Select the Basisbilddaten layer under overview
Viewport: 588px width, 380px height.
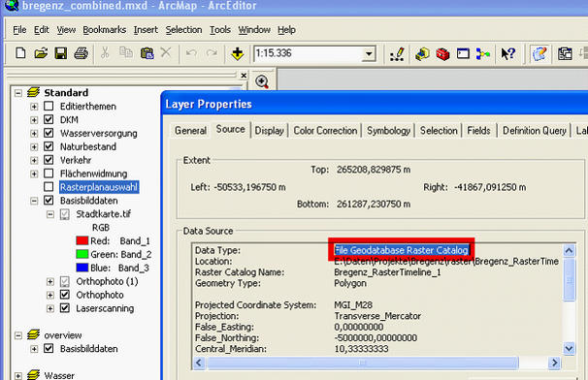pyautogui.click(x=89, y=349)
